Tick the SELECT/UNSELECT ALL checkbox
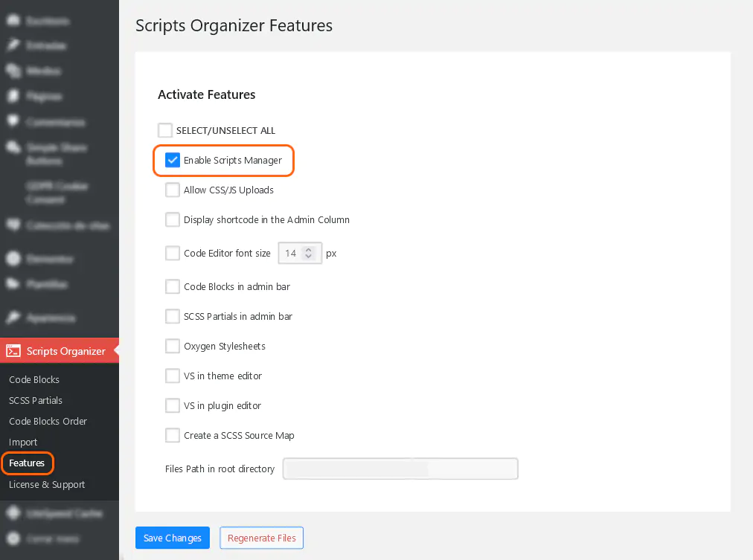This screenshot has width=753, height=560. point(165,130)
